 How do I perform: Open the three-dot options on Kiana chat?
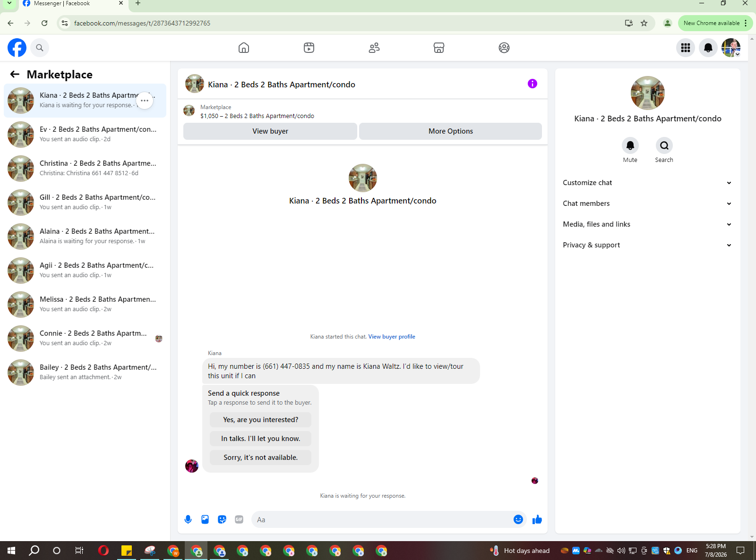(145, 101)
